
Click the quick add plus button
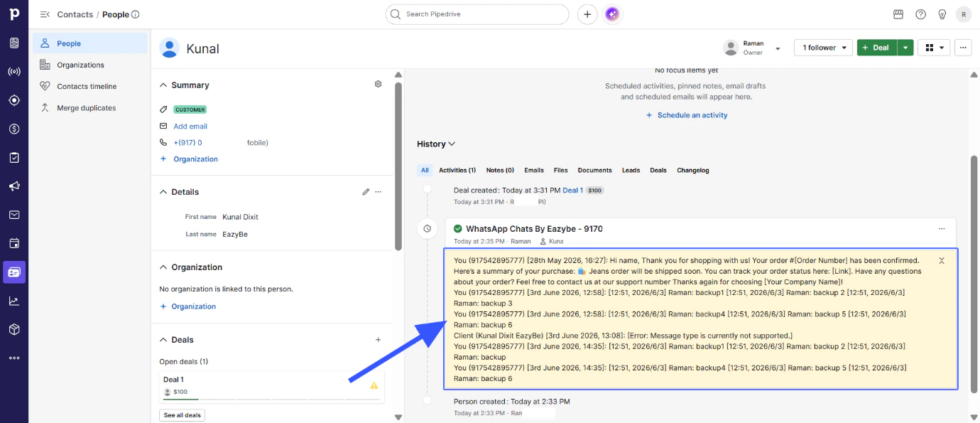[587, 14]
